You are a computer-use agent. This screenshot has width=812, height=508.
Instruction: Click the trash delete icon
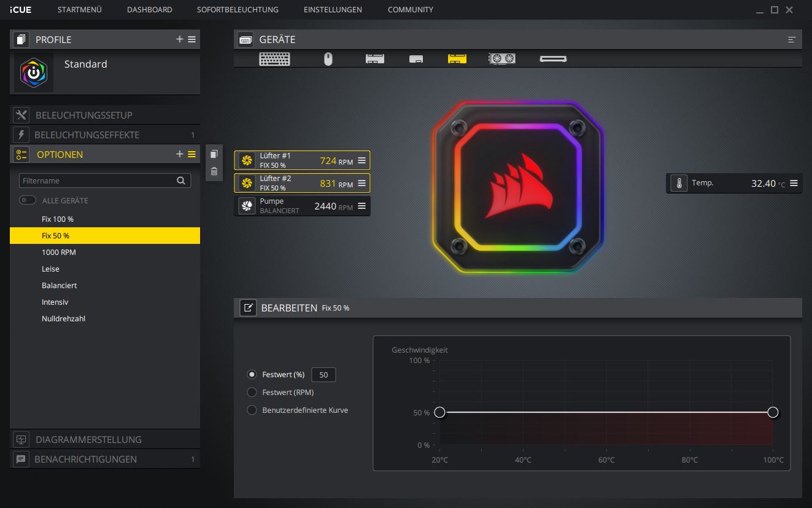(x=214, y=171)
